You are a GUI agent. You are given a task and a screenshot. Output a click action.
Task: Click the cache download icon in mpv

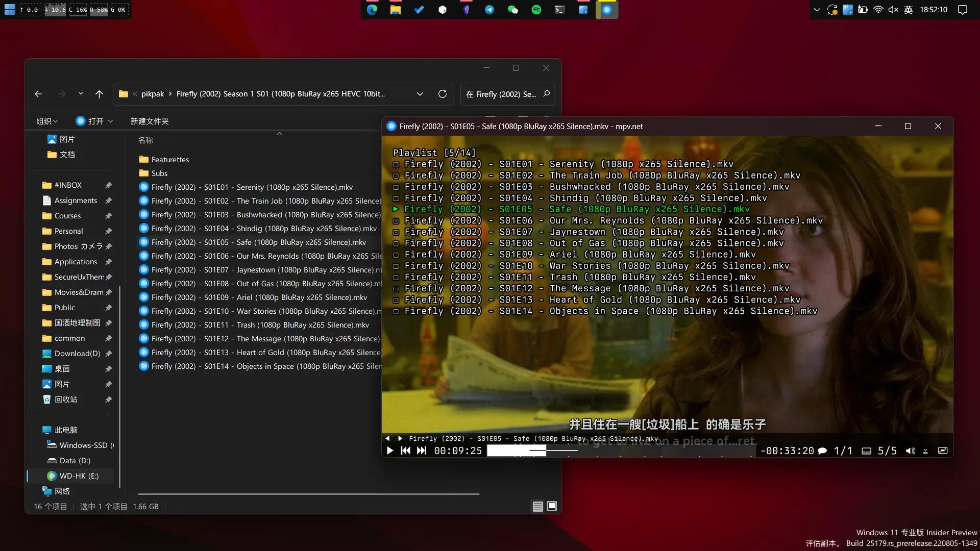[925, 451]
